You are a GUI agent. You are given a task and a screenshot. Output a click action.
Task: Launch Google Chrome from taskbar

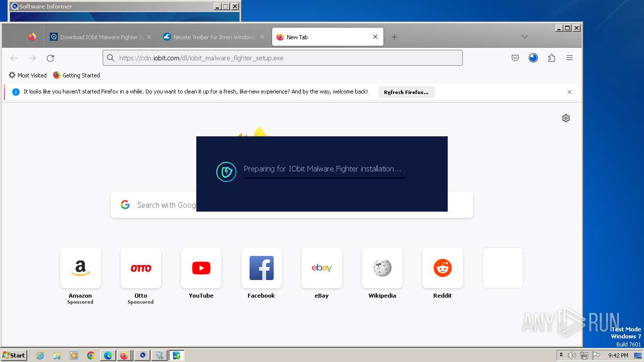pos(91,355)
